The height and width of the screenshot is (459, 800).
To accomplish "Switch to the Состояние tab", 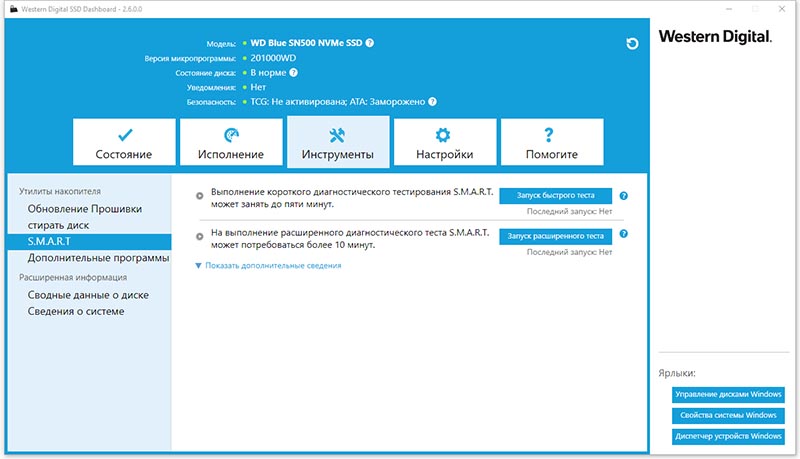I will click(x=124, y=142).
